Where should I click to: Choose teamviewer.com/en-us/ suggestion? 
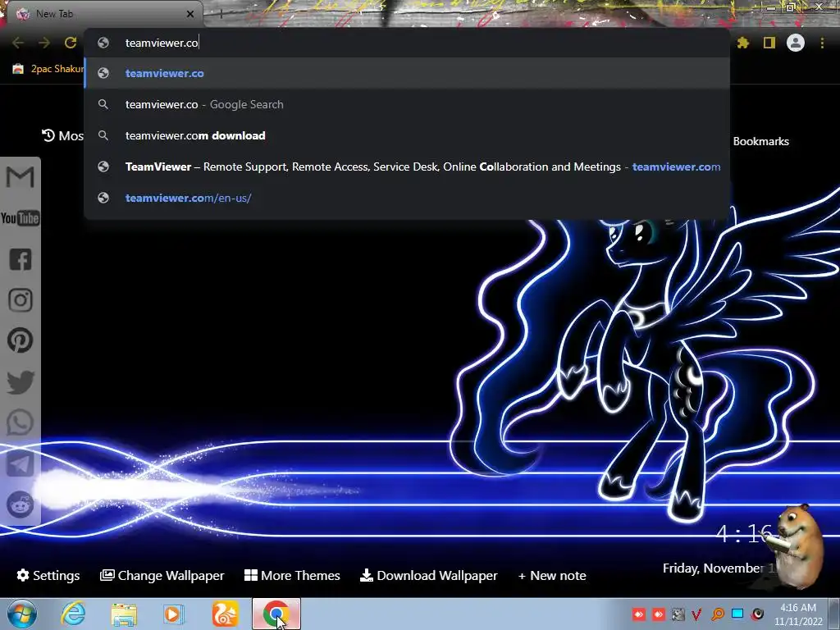click(x=407, y=198)
